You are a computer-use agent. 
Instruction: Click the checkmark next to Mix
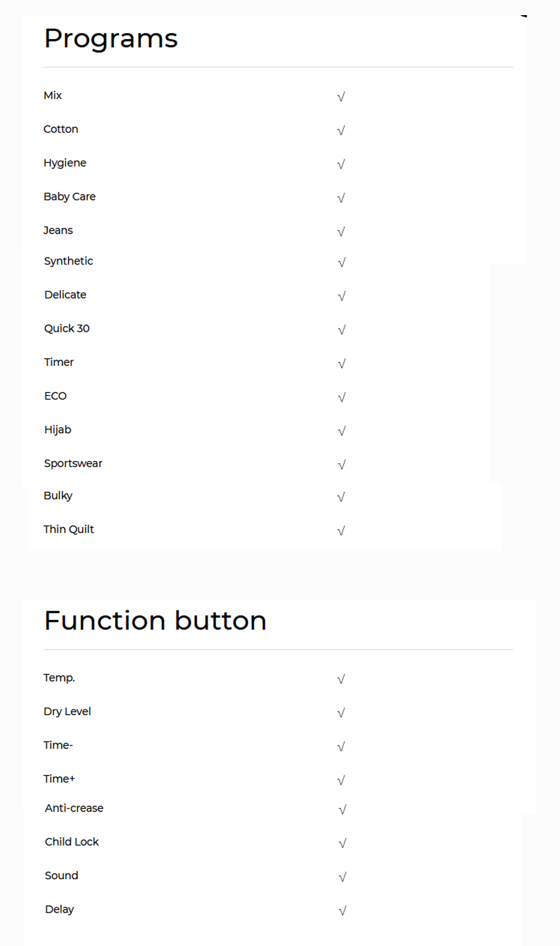[x=341, y=97]
